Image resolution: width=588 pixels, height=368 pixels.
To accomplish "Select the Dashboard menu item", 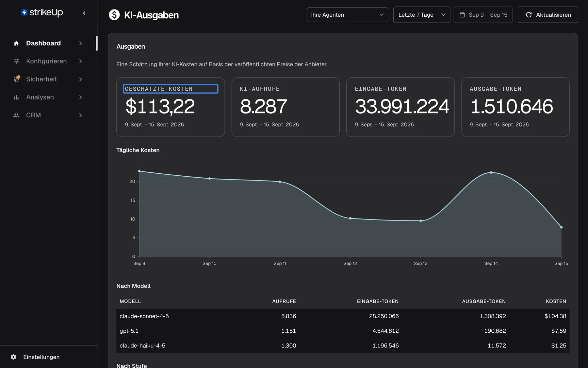I will tap(48, 43).
